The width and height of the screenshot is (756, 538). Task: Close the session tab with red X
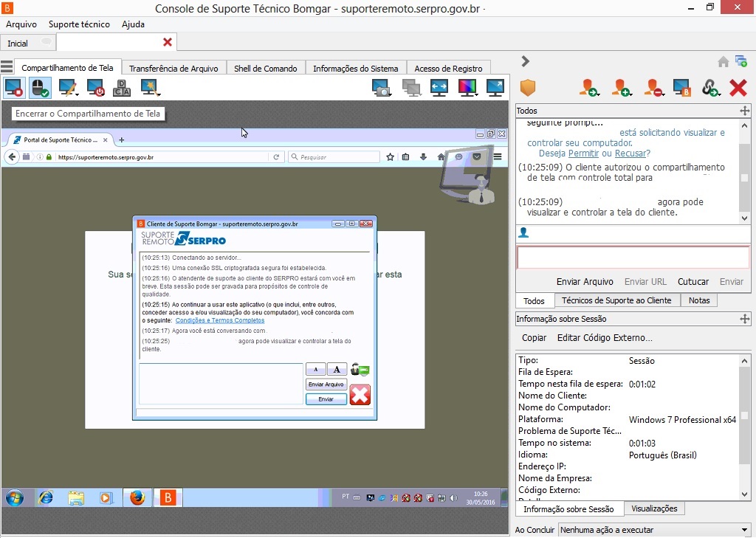click(x=168, y=42)
